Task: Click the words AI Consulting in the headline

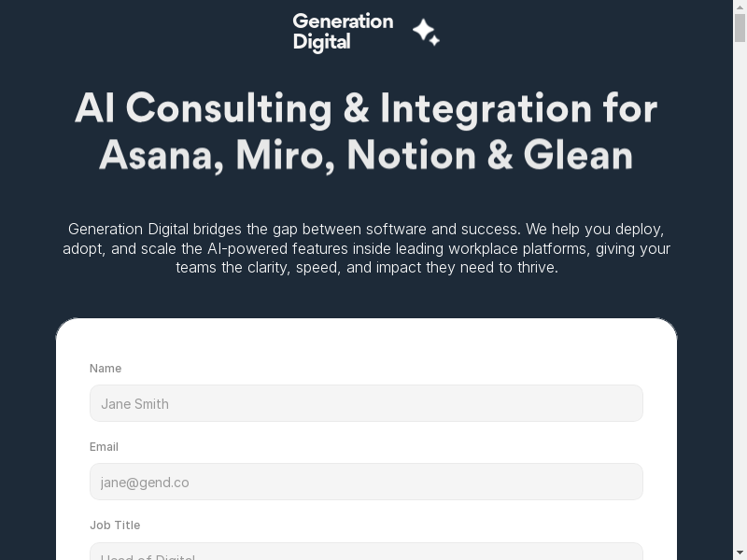Action: (x=203, y=109)
